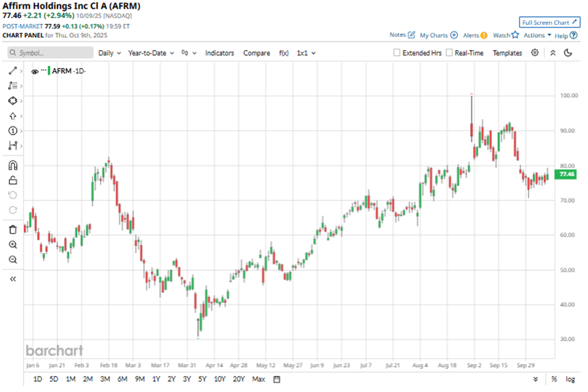Toggle dark mode moon icon
The image size is (588, 392).
pos(568,53)
